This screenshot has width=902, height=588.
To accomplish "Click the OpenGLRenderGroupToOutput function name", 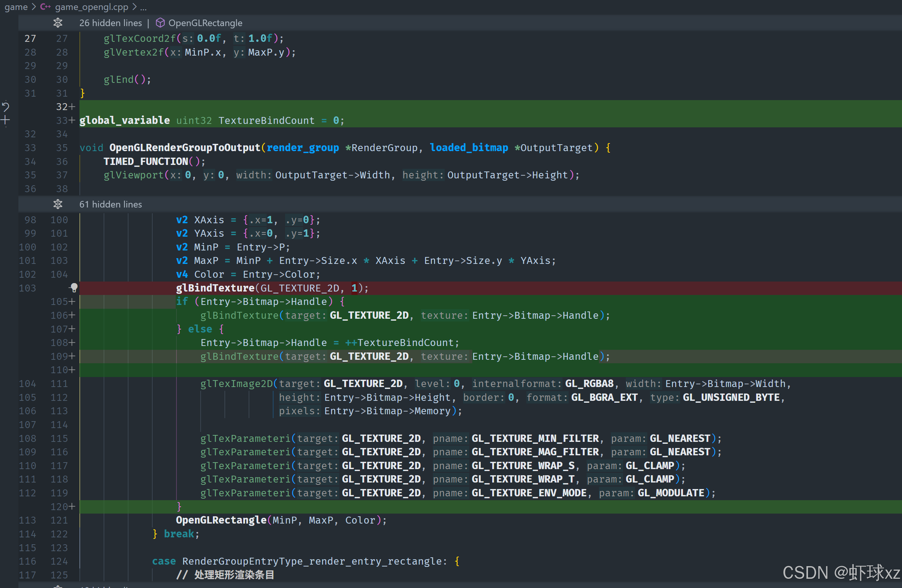I will pos(185,148).
